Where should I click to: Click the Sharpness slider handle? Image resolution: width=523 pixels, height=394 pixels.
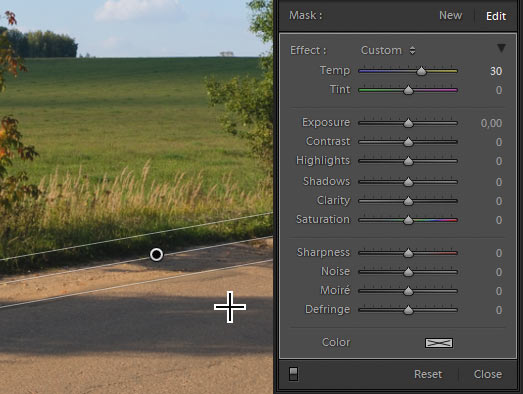[408, 253]
